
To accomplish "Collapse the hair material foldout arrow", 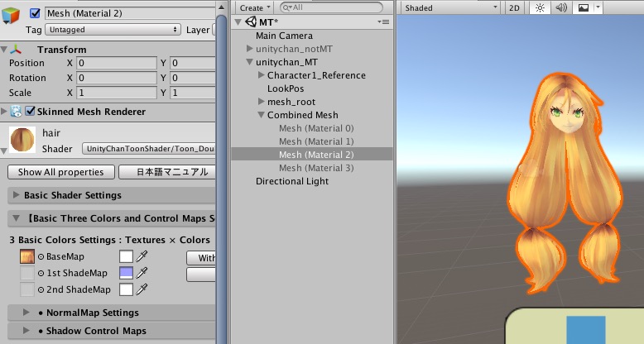I will [x=3, y=151].
